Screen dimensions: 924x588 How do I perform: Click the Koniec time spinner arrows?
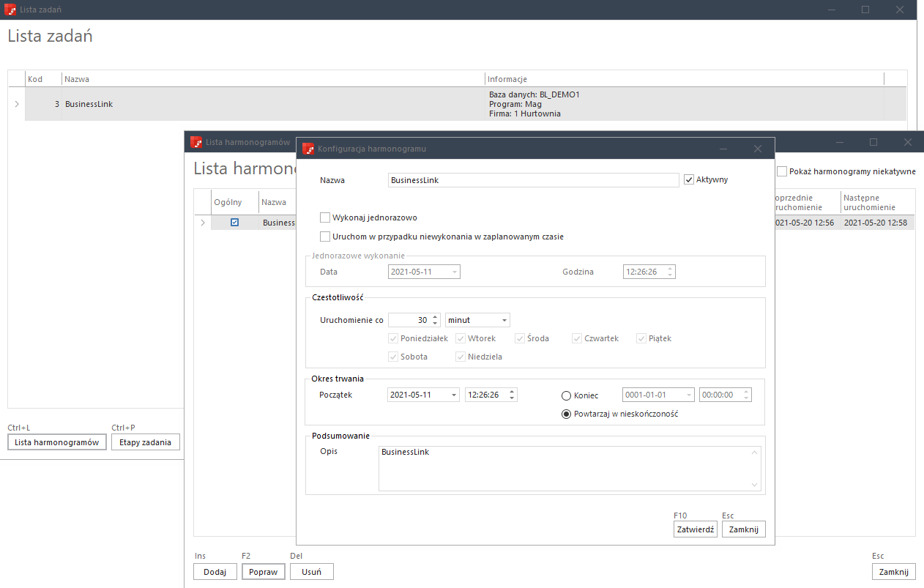click(746, 395)
